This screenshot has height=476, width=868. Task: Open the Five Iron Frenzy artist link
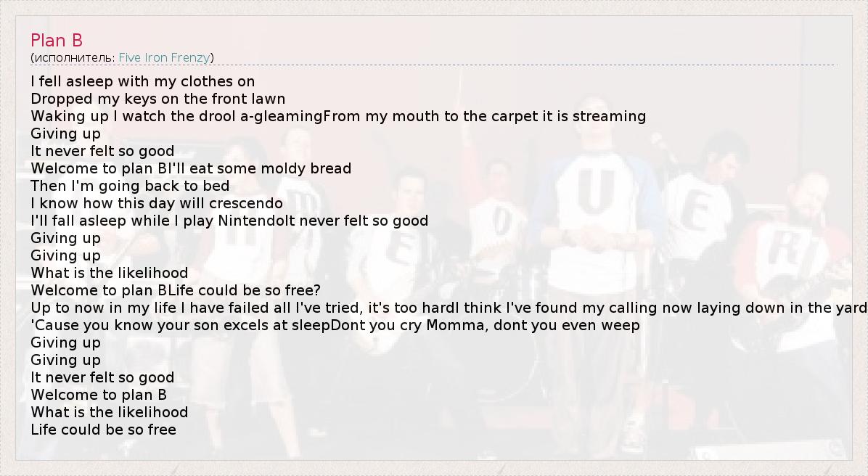click(164, 57)
